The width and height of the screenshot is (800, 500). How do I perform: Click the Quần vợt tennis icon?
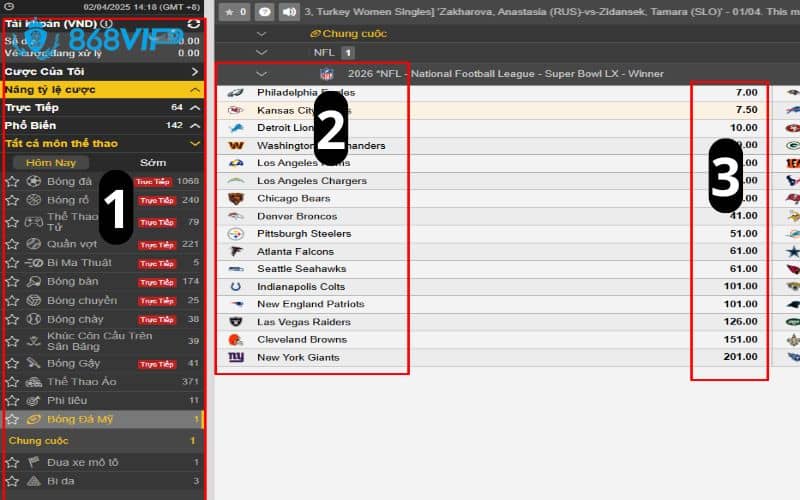pyautogui.click(x=34, y=244)
